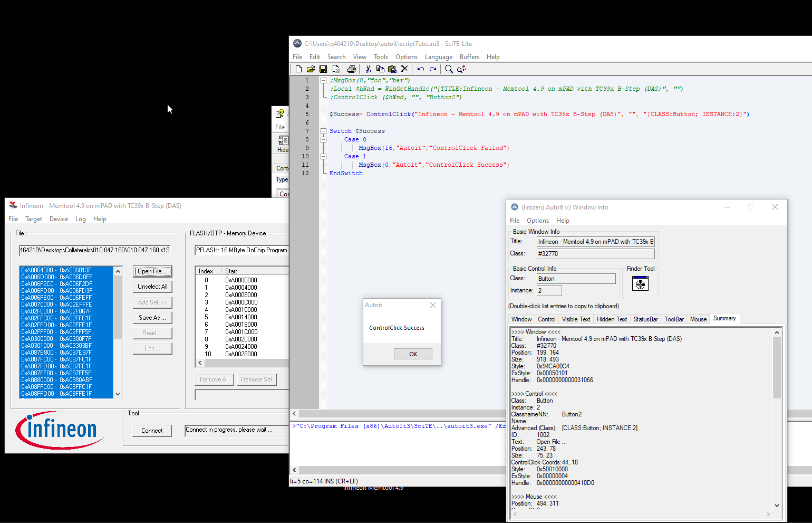
Task: Open the SciTE Options menu
Action: pyautogui.click(x=407, y=57)
